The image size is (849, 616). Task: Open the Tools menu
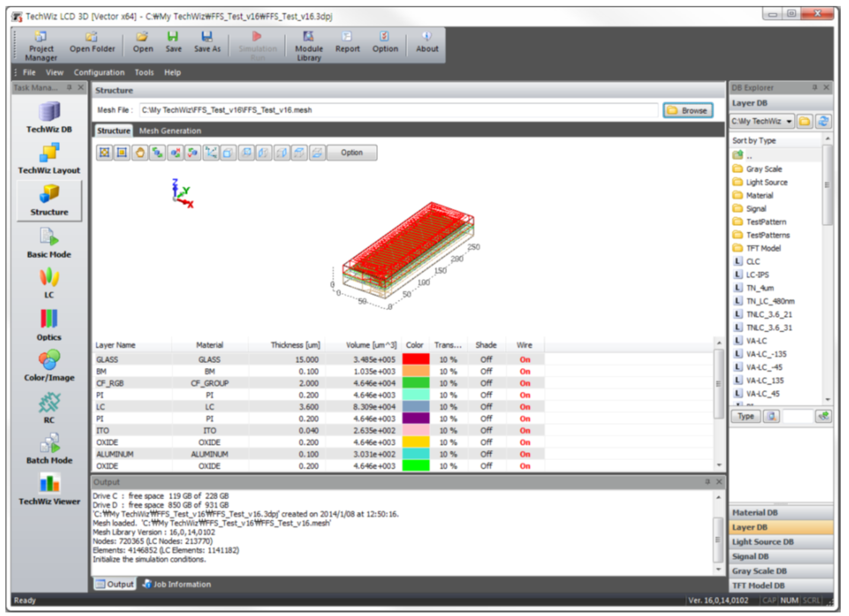(144, 72)
